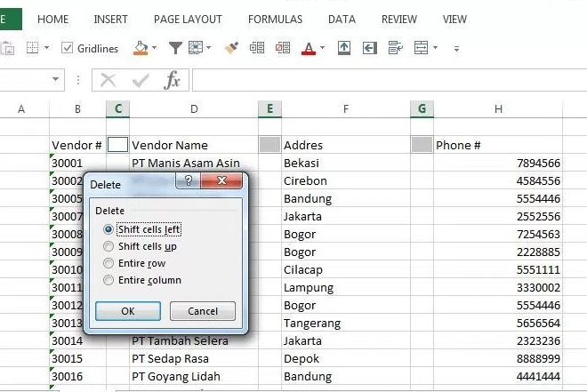
Task: Select vendor number 30015 cell
Action: [78, 359]
